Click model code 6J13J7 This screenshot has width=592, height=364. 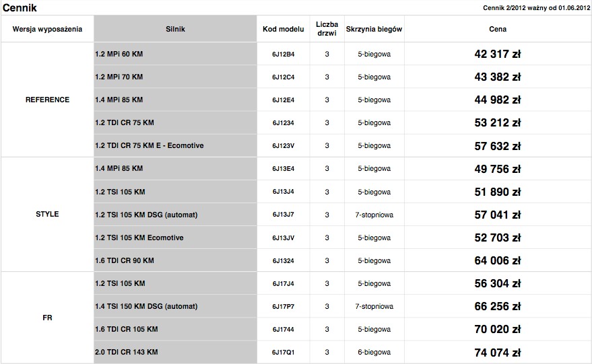click(283, 215)
